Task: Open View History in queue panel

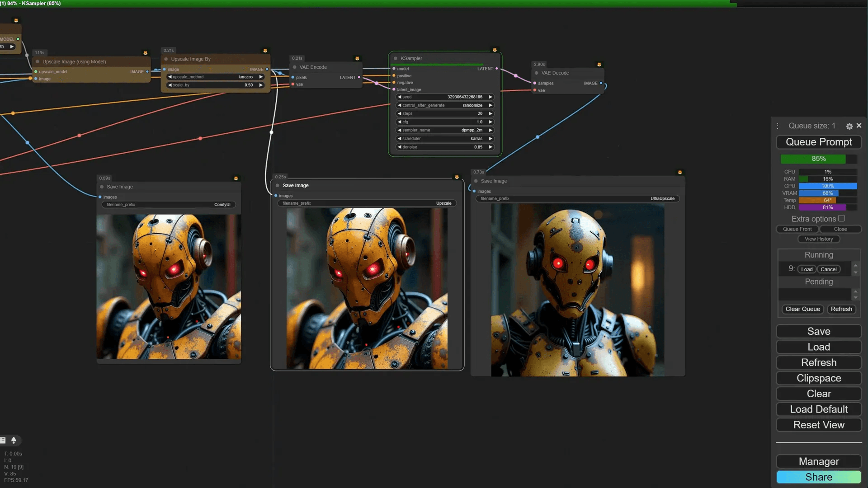Action: point(818,239)
